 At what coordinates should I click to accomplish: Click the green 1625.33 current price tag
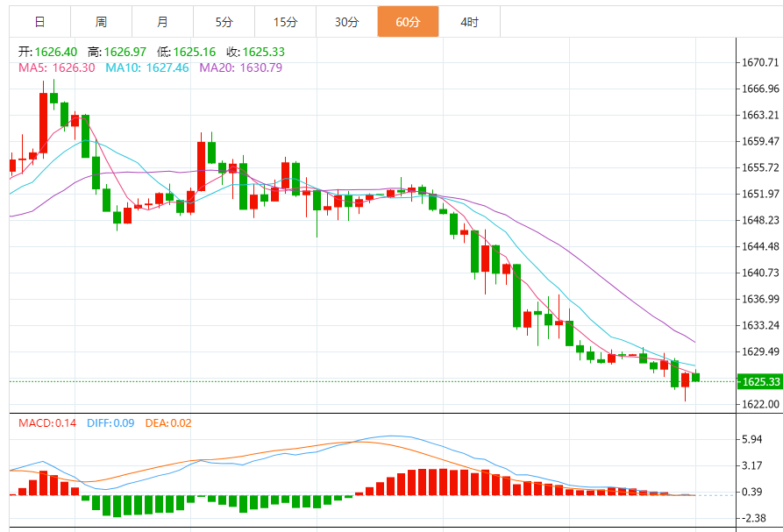759,382
